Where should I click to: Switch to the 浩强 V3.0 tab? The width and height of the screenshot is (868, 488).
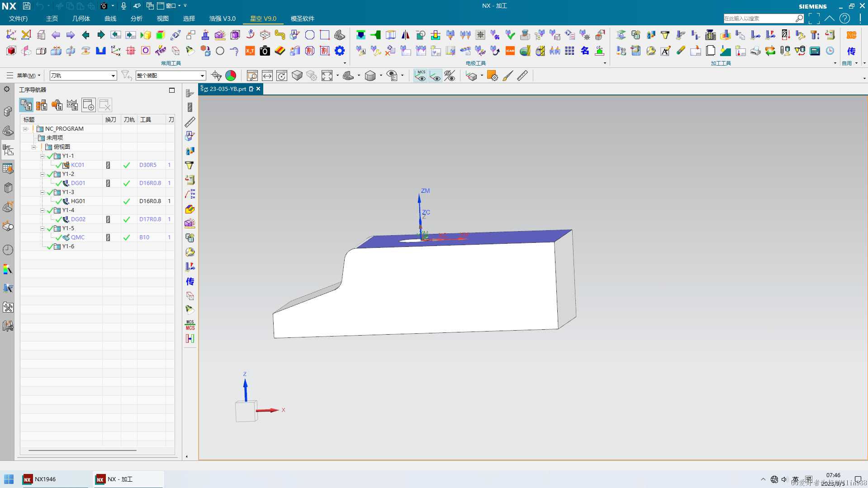pyautogui.click(x=223, y=19)
